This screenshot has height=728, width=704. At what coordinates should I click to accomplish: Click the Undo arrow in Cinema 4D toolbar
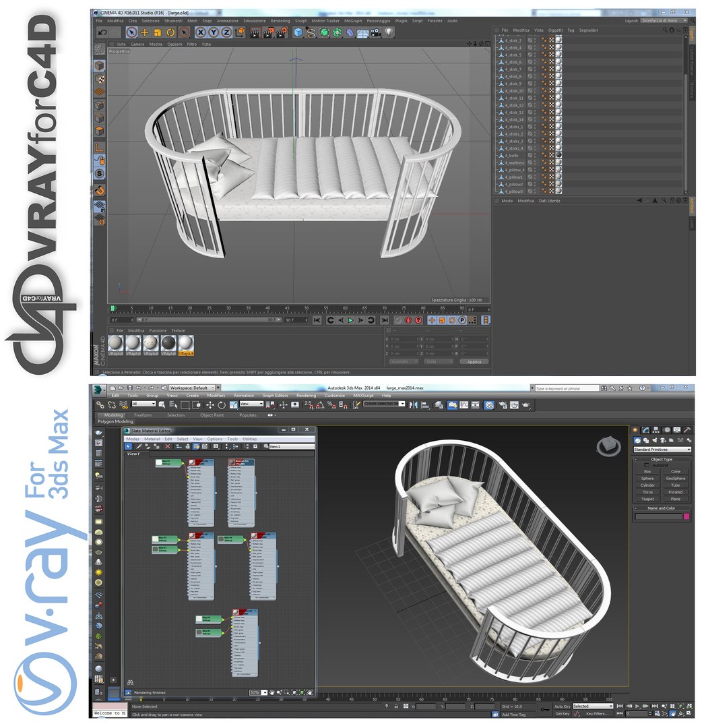click(x=102, y=32)
